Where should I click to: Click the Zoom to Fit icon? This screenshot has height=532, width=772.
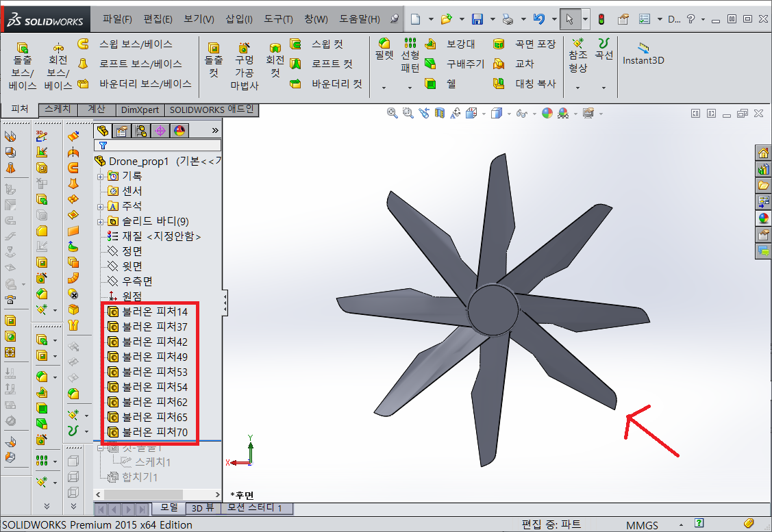[x=392, y=113]
